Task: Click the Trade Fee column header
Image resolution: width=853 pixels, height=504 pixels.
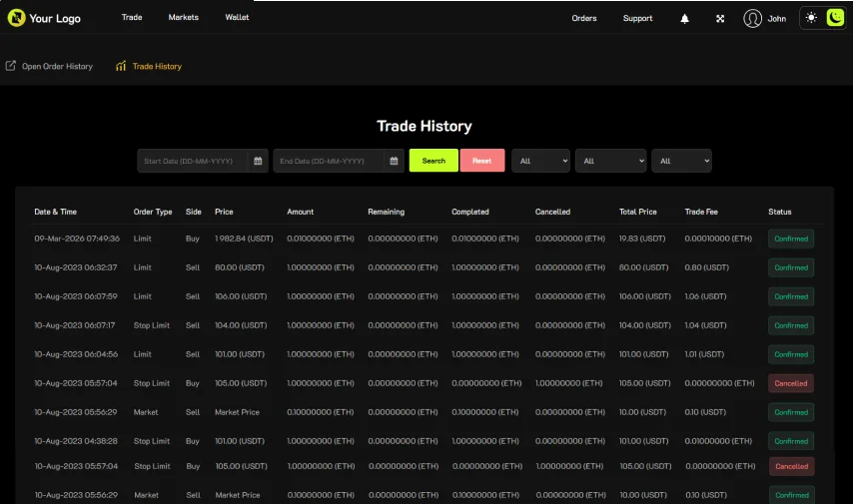Action: click(701, 212)
